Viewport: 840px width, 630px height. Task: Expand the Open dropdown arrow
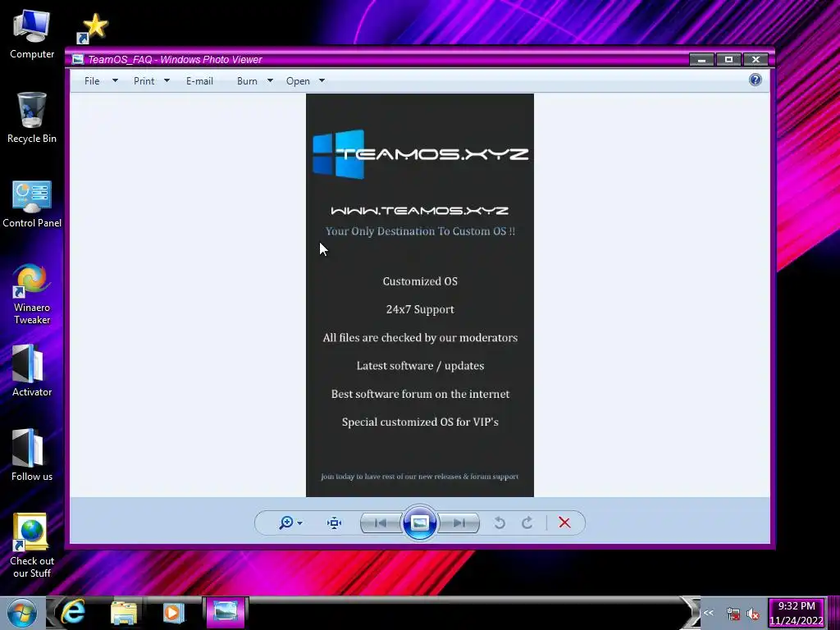(x=322, y=81)
